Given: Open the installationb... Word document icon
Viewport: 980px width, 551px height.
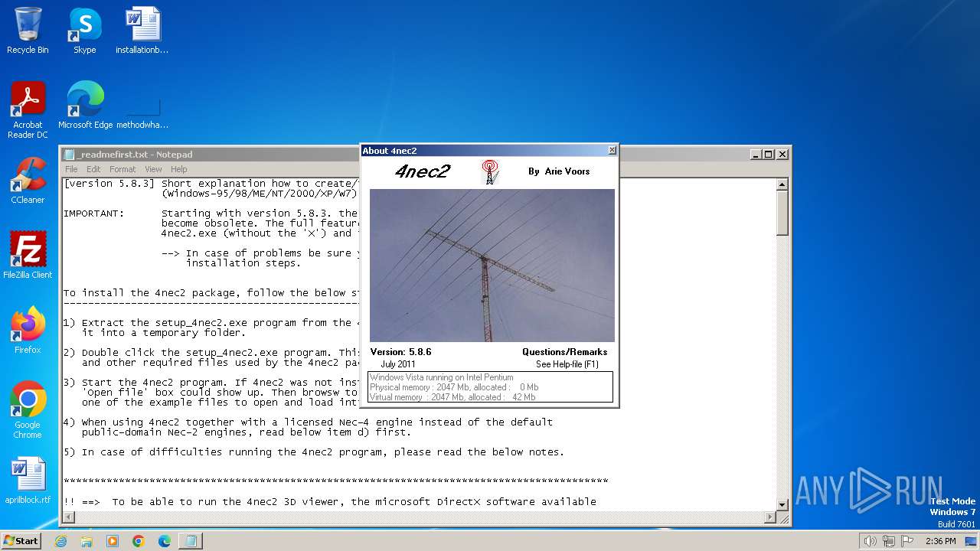Looking at the screenshot, I should pos(142,31).
